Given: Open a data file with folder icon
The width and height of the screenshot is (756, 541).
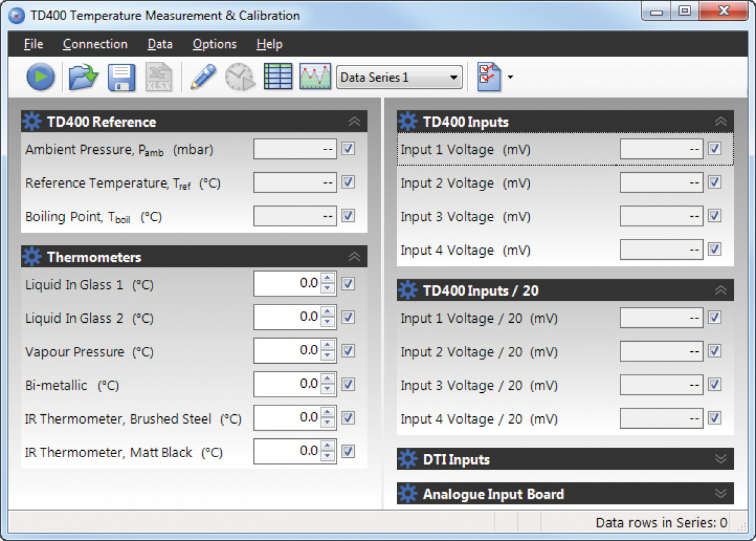Looking at the screenshot, I should (83, 78).
